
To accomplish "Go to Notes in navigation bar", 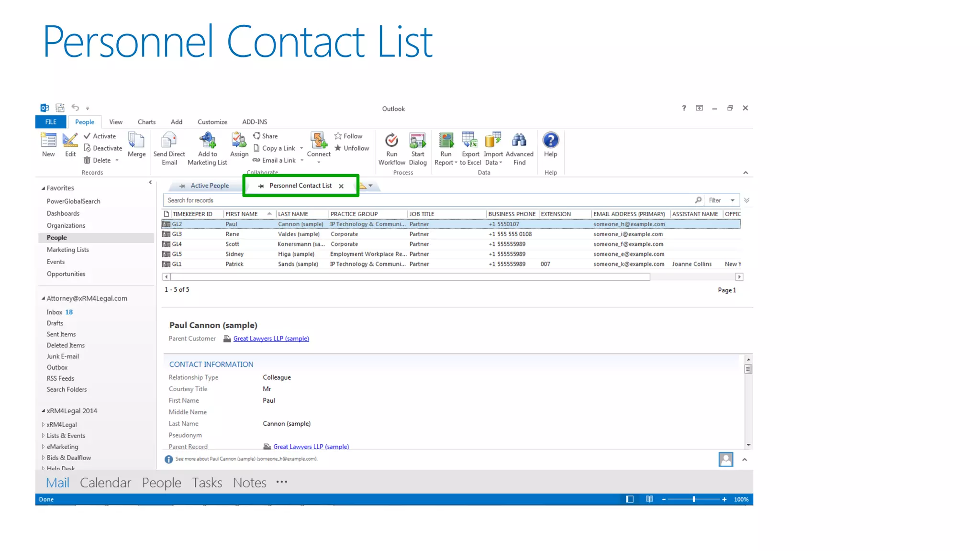I will point(249,483).
